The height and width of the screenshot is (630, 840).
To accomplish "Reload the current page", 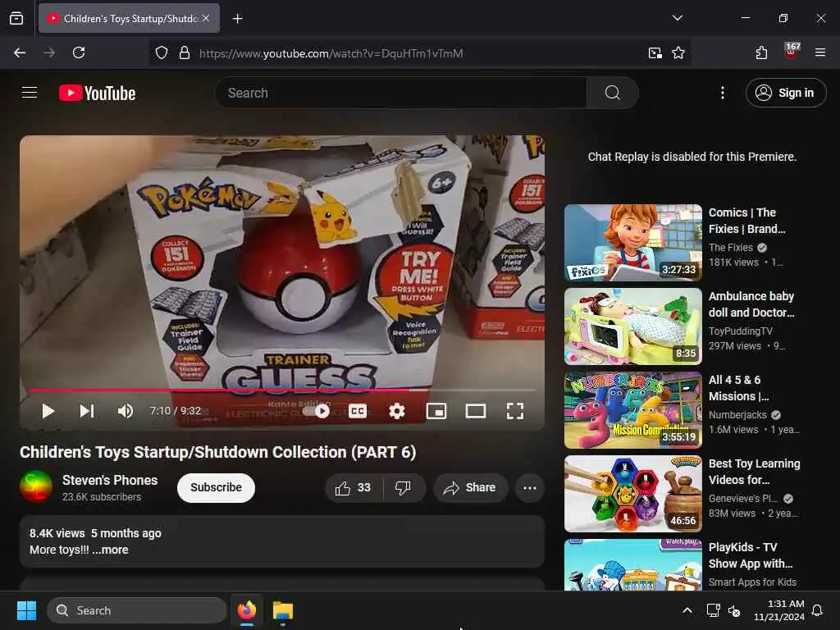I will pos(79,52).
